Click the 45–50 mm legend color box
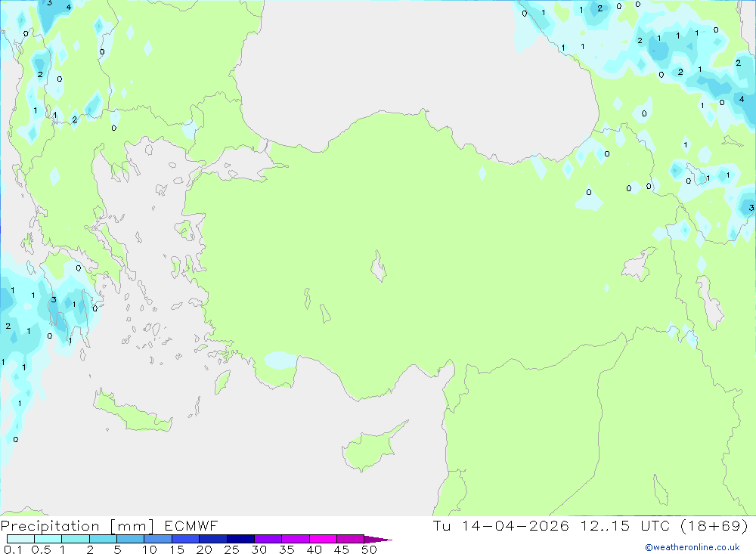The width and height of the screenshot is (756, 554). [351, 539]
